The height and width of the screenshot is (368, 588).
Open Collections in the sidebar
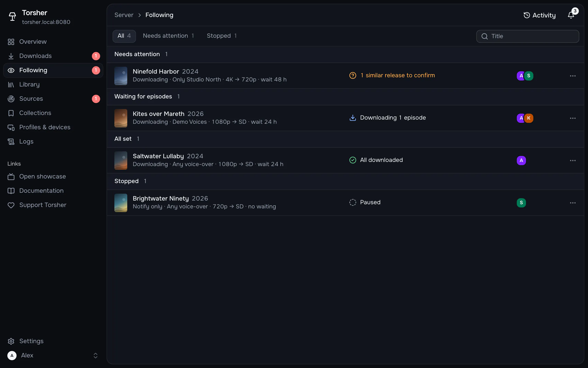coord(53,113)
